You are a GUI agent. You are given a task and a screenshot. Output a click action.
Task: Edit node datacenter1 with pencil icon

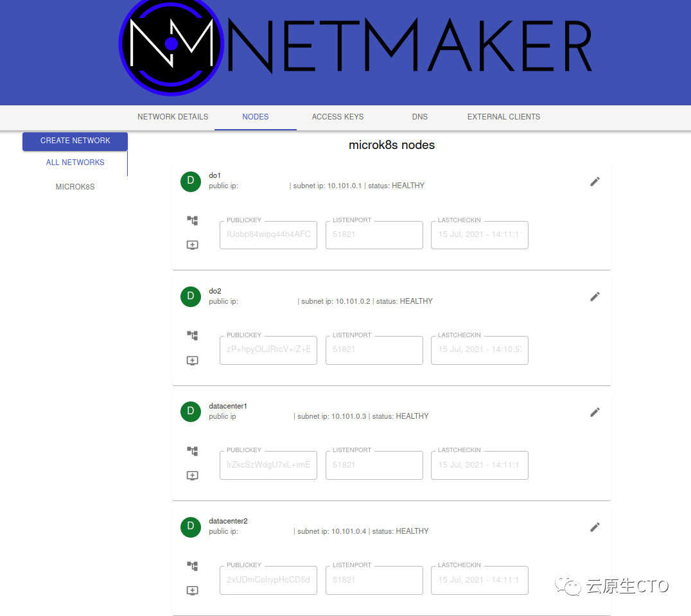coord(595,412)
